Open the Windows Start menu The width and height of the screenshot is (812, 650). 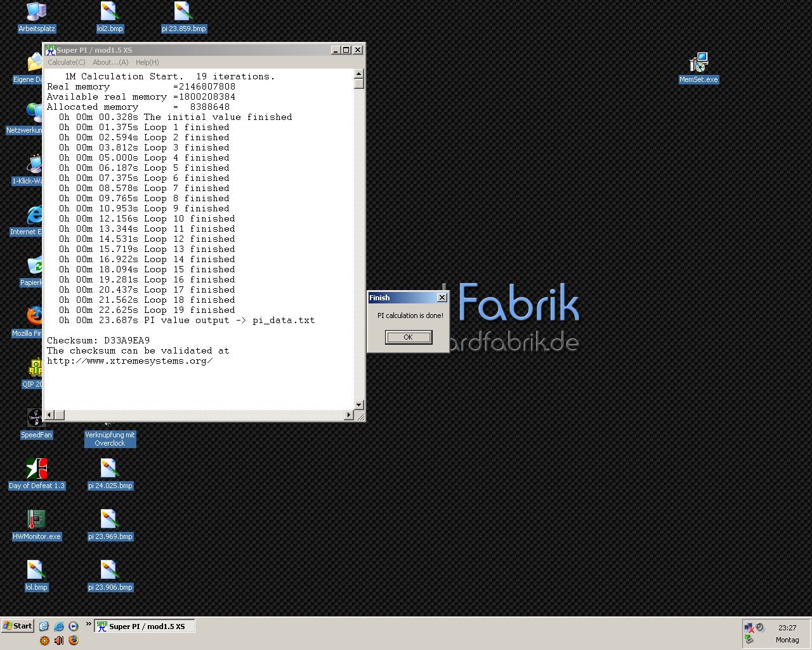(17, 626)
